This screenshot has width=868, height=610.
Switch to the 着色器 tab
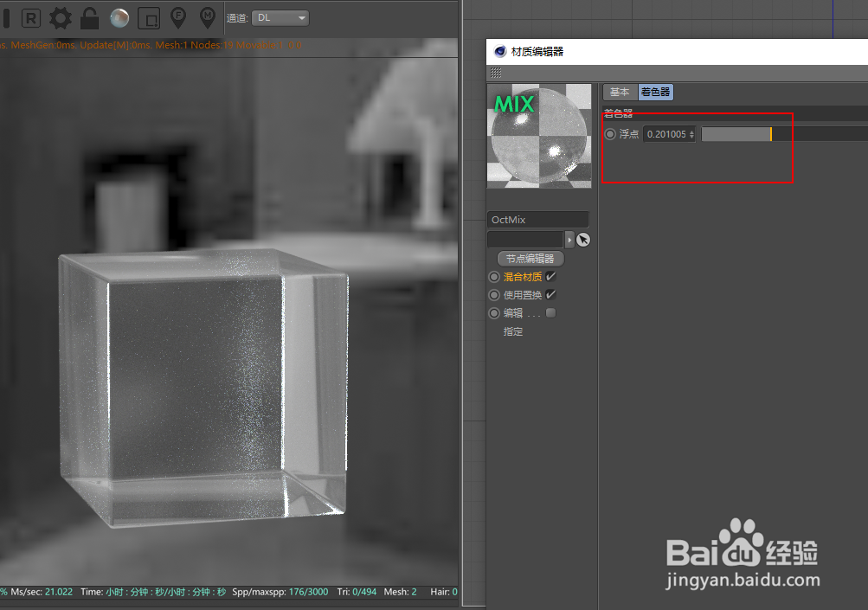[656, 92]
